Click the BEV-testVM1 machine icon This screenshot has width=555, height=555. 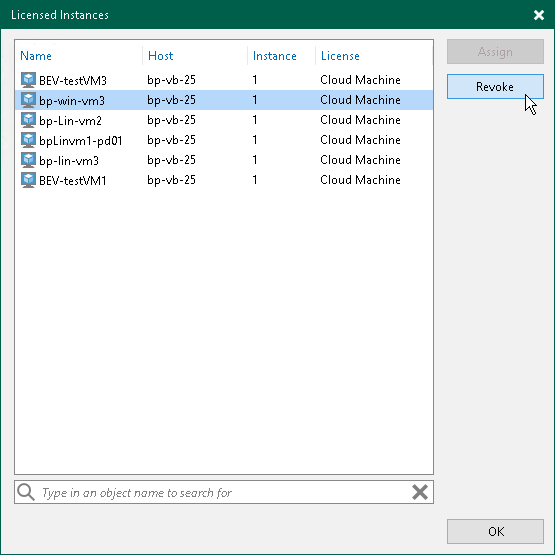[x=28, y=180]
